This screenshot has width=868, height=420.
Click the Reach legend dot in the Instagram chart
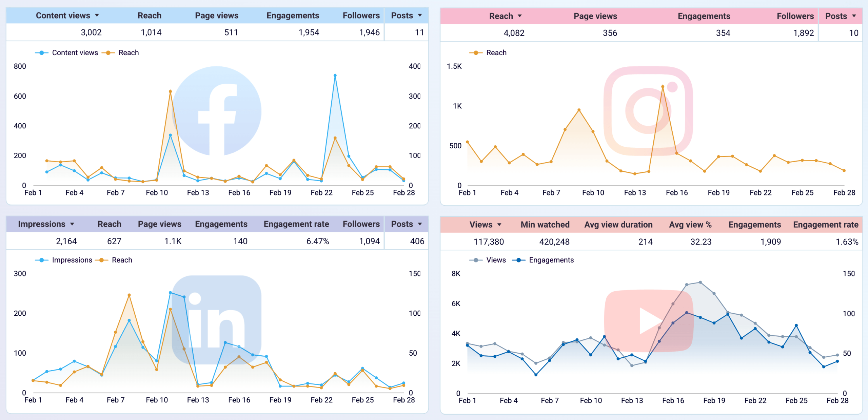click(x=476, y=52)
